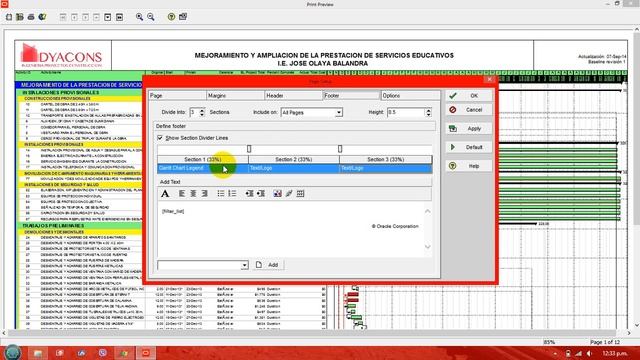The width and height of the screenshot is (640, 360).
Task: Align footer text right
Action: coord(204,193)
